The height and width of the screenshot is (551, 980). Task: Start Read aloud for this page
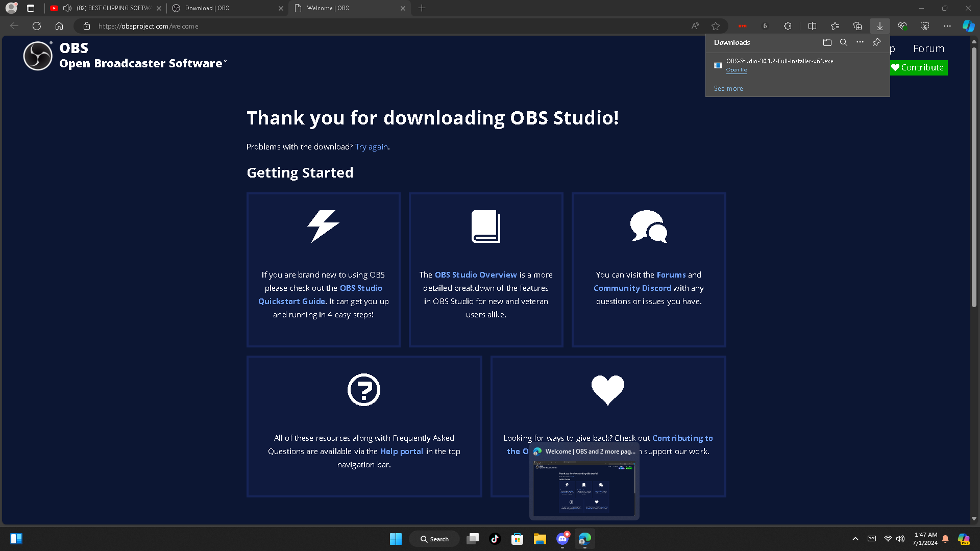(695, 26)
